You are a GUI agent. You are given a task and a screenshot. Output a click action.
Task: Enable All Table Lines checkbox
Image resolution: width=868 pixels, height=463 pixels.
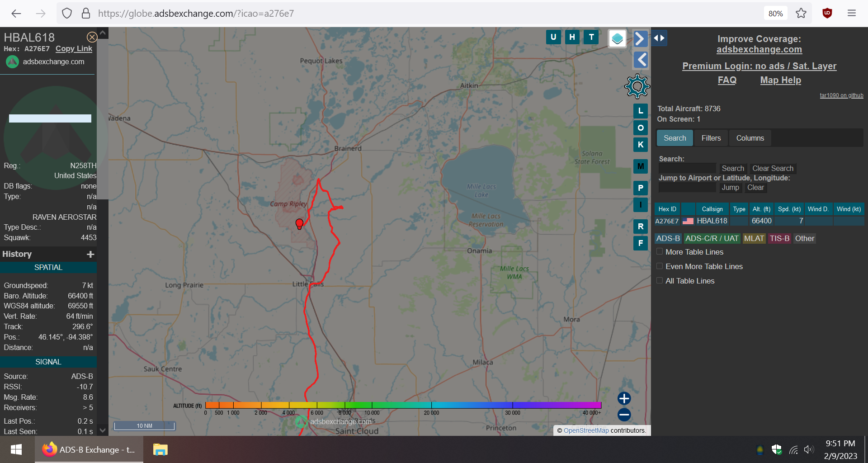pos(660,281)
